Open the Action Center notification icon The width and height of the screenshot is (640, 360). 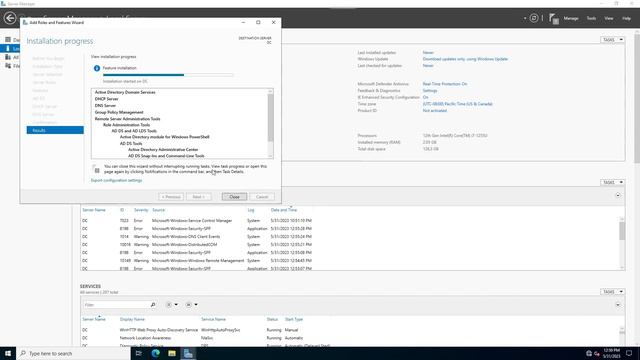pyautogui.click(x=629, y=353)
